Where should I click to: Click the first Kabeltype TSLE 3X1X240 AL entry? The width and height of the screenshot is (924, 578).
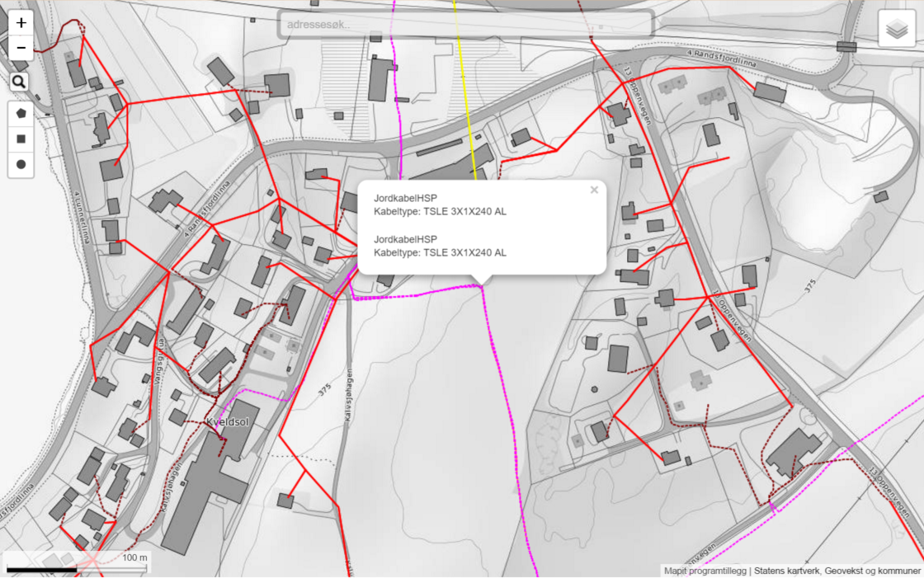(x=440, y=212)
